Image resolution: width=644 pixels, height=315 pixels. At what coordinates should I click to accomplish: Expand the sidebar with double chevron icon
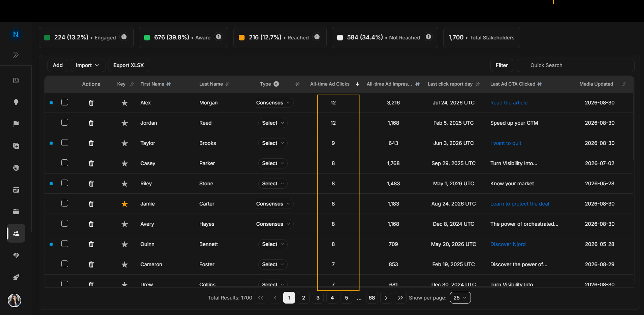(16, 55)
